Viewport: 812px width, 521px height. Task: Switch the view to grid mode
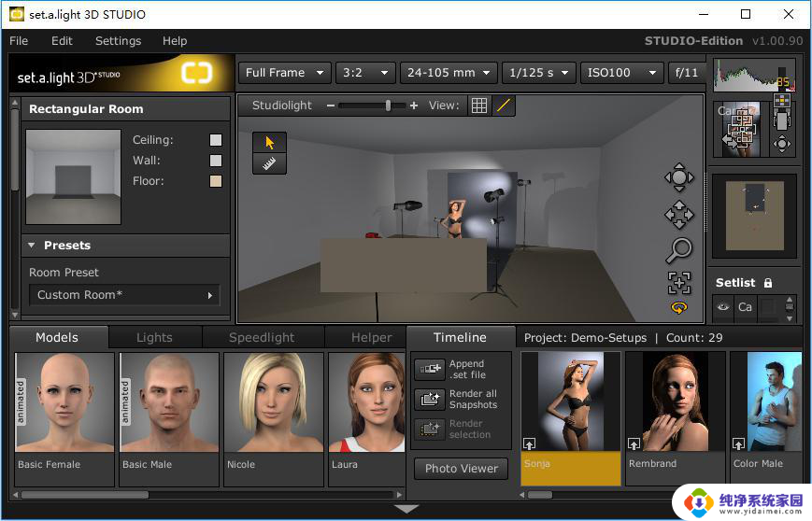pyautogui.click(x=479, y=106)
